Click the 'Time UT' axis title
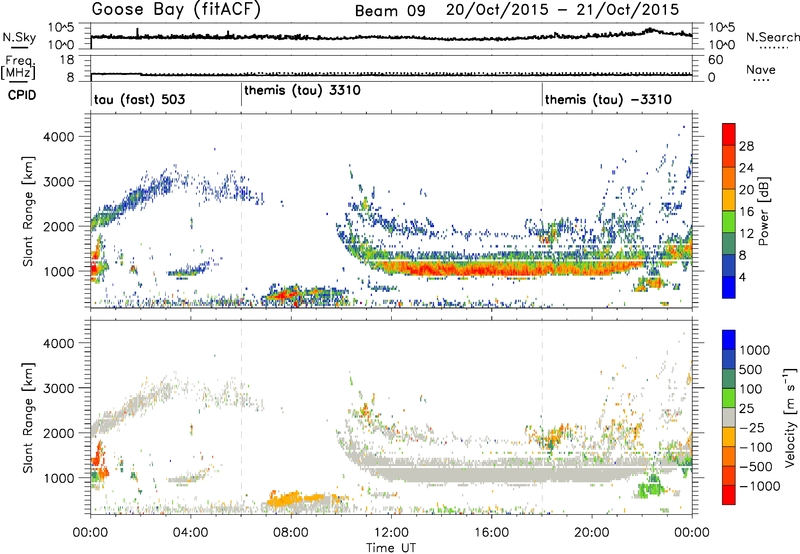 point(391,547)
